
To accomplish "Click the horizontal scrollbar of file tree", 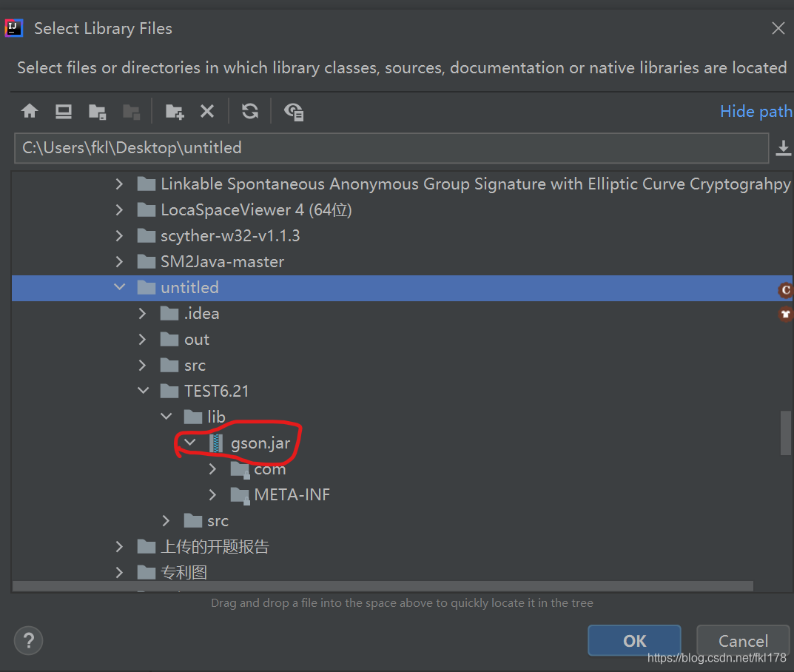I will 383,586.
